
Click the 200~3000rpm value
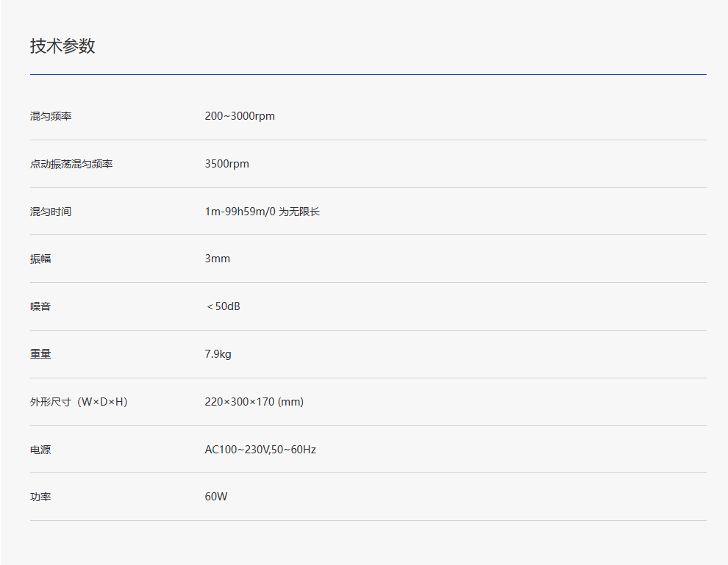pyautogui.click(x=240, y=116)
